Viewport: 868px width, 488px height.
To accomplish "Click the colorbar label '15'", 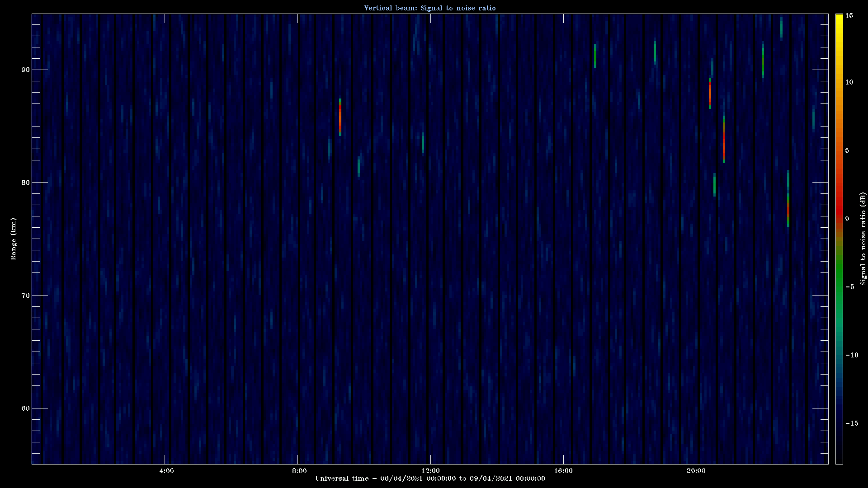I will 849,16.
